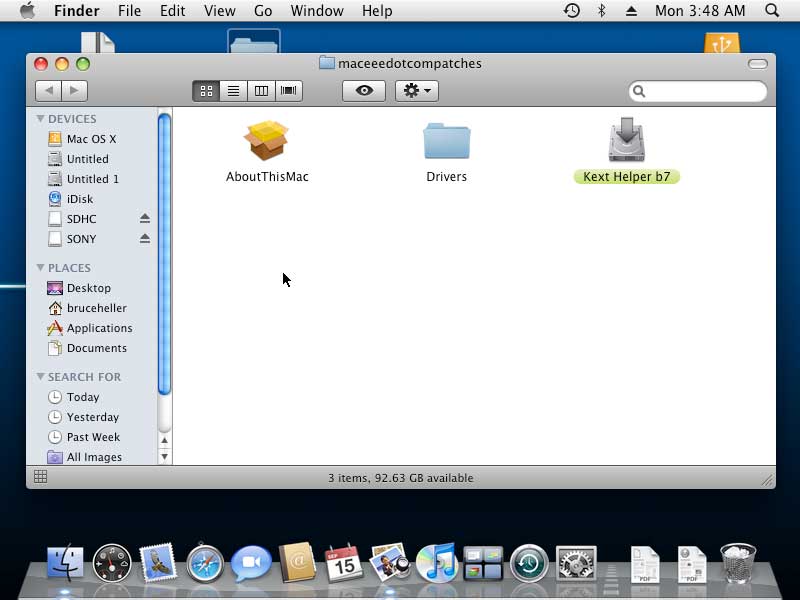Launch iTunes from the Dock

tap(436, 563)
